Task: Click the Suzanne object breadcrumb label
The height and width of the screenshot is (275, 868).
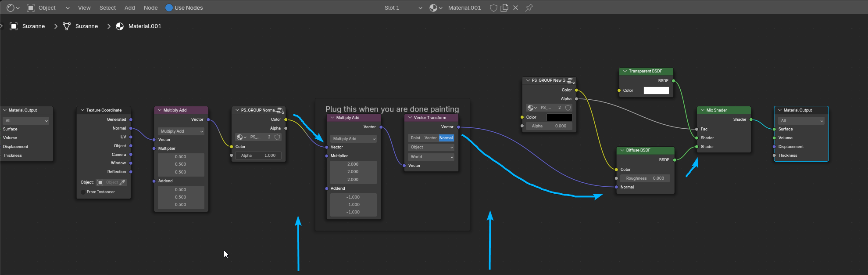Action: [x=33, y=26]
